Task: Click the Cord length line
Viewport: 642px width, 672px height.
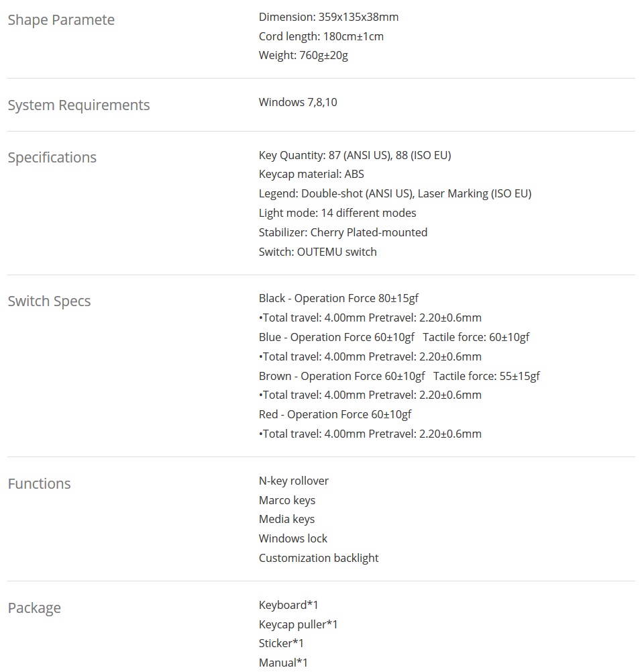Action: [x=321, y=36]
